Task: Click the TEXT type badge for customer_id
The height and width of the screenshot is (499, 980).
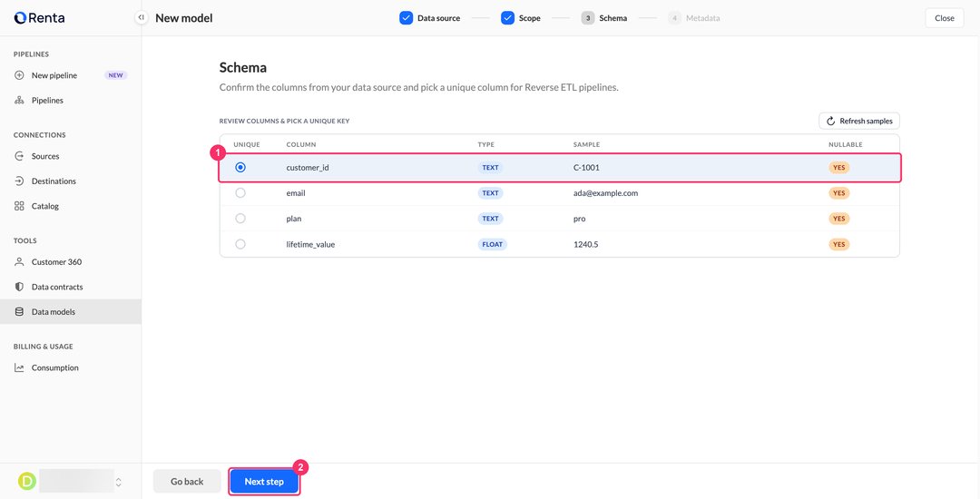Action: 491,167
